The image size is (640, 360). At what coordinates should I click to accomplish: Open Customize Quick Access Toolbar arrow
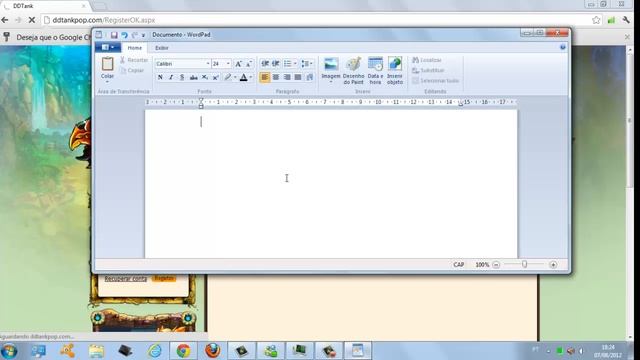(x=143, y=36)
